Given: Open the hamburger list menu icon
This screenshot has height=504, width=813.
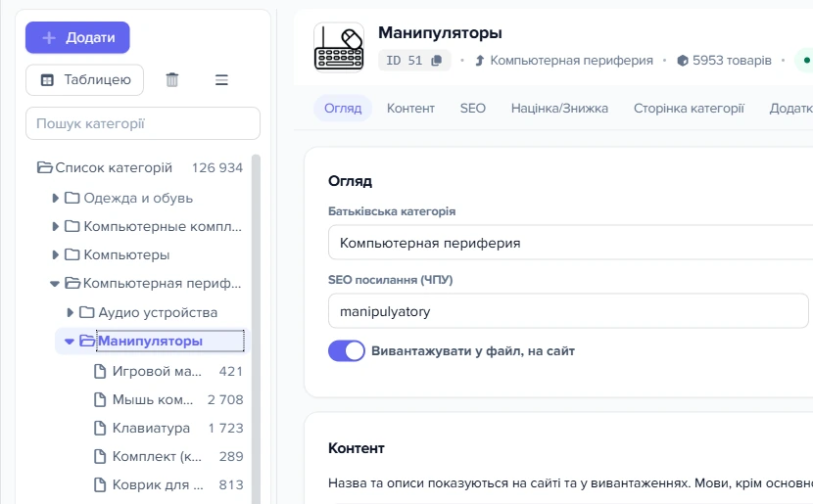Looking at the screenshot, I should 221,80.
